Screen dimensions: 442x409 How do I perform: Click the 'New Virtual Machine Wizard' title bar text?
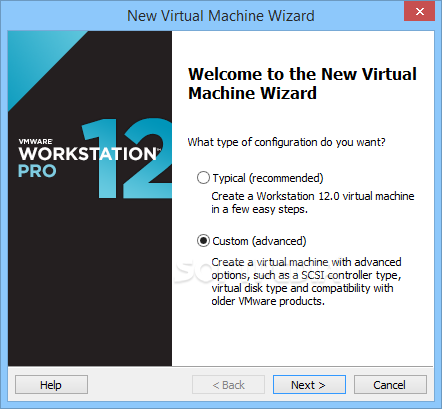tap(221, 16)
